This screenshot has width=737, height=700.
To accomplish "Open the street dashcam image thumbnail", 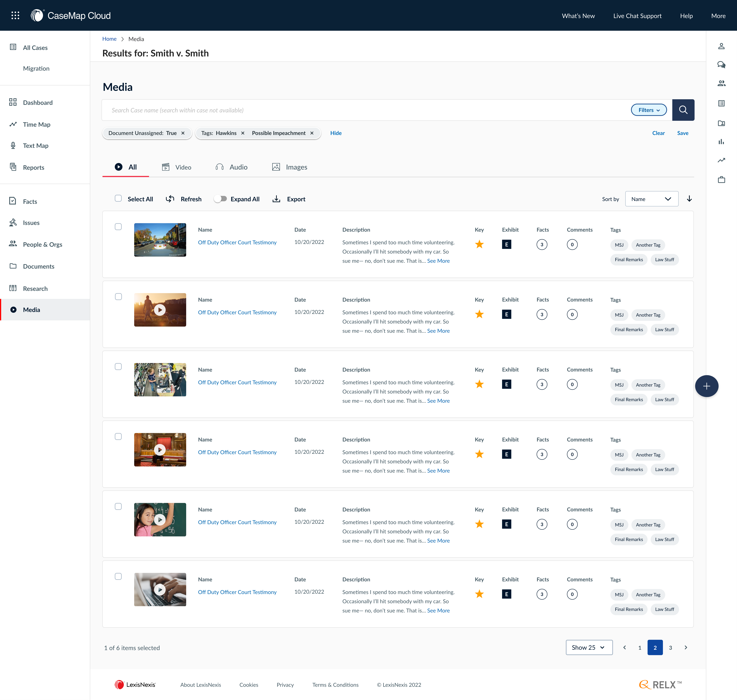I will 160,240.
